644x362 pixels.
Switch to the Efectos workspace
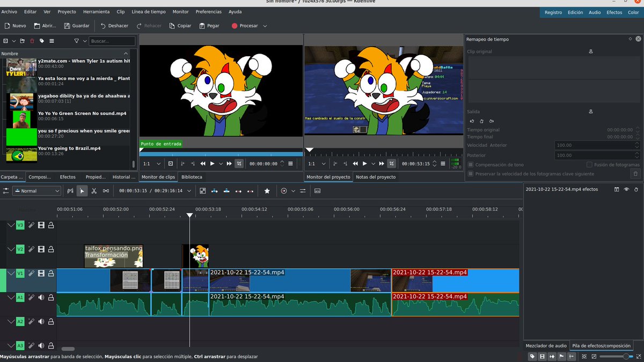614,12
